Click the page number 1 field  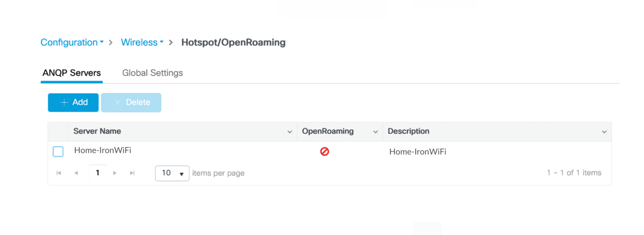point(97,173)
